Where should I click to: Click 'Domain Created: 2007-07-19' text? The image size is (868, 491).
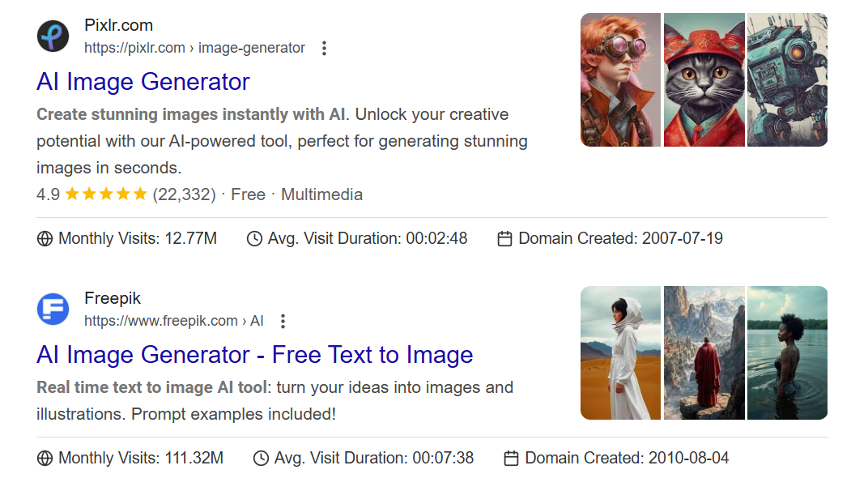620,239
